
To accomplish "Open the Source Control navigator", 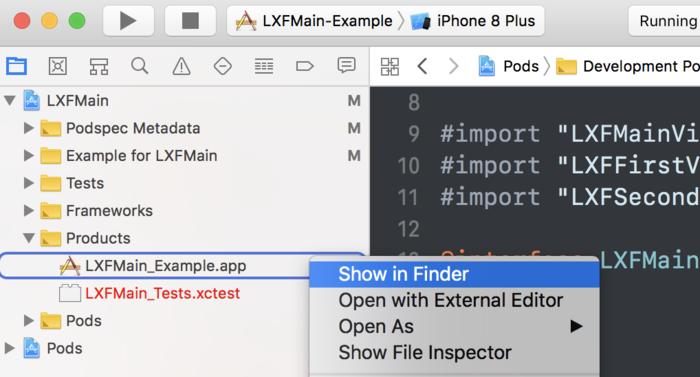I will tap(58, 66).
